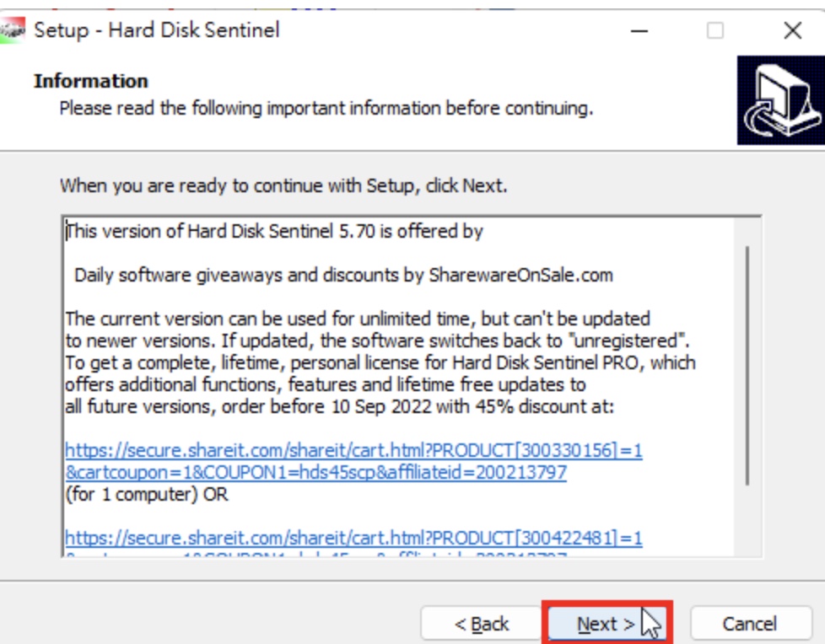Go to previous step with Back button
Image resolution: width=825 pixels, height=644 pixels.
pyautogui.click(x=481, y=624)
